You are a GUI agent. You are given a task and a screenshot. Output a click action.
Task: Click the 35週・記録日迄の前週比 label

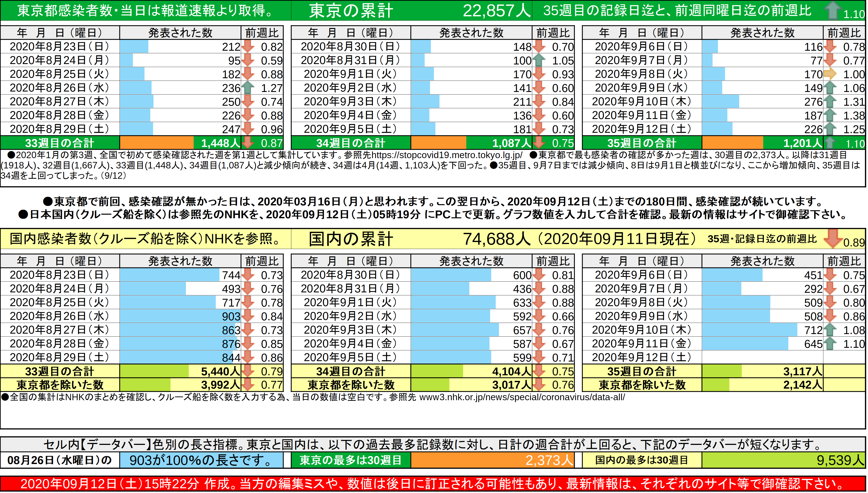(x=762, y=239)
